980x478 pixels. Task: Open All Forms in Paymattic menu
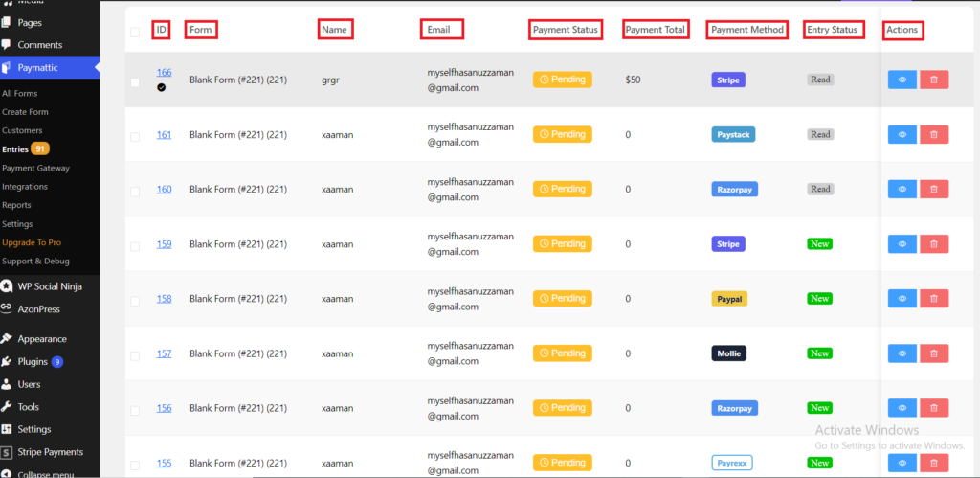20,93
